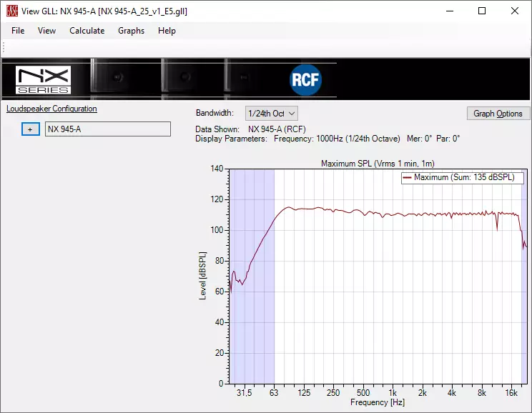This screenshot has width=532, height=413.
Task: Open the Help menu
Action: pyautogui.click(x=167, y=31)
